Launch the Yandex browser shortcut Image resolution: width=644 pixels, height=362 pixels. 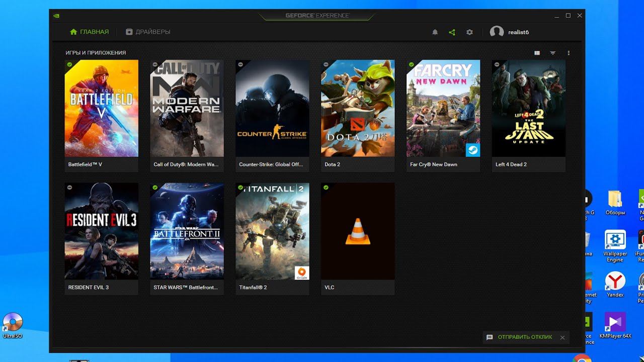(615, 285)
